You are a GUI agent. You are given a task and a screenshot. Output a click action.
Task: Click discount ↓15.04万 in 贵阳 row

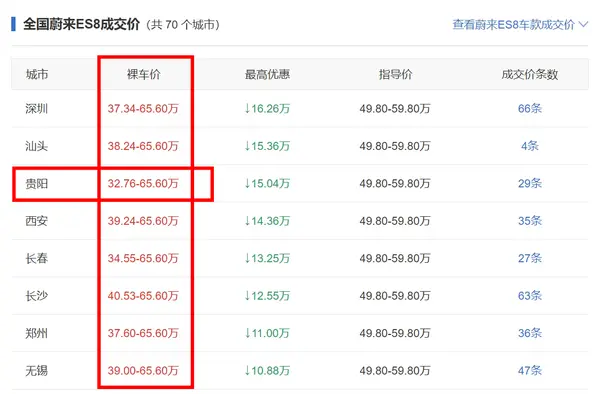coord(267,183)
